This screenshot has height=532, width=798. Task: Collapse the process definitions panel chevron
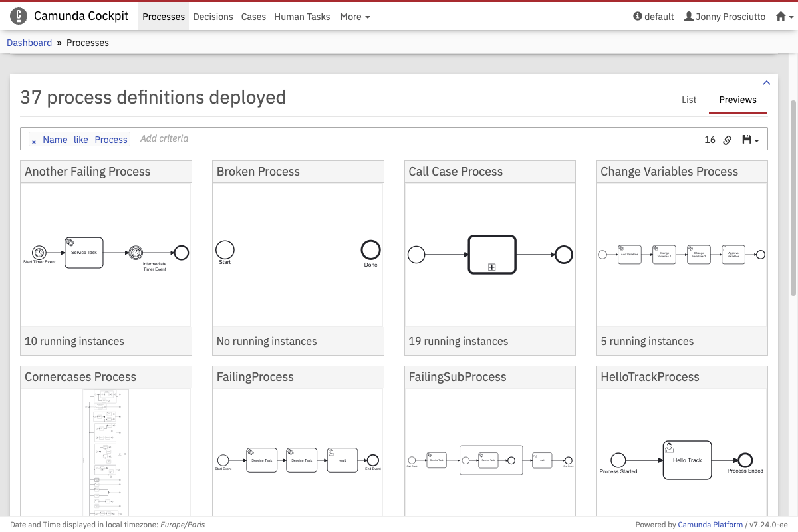tap(766, 83)
